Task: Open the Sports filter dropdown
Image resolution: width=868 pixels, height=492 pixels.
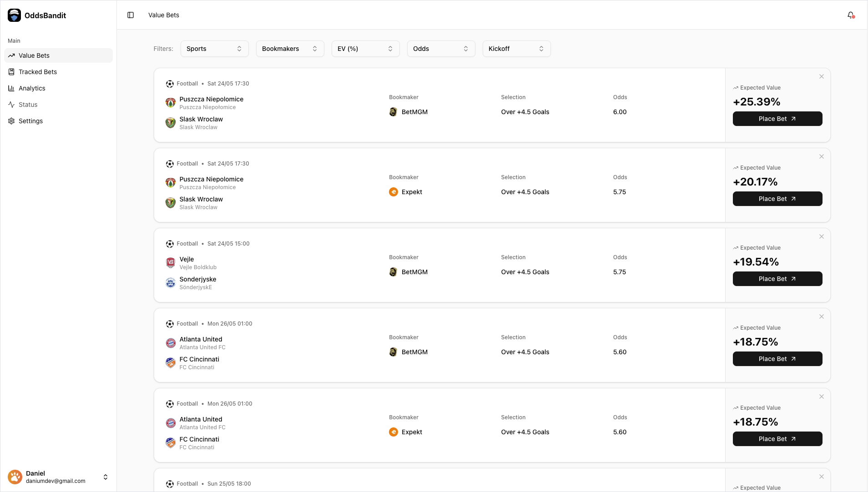Action: tap(214, 49)
